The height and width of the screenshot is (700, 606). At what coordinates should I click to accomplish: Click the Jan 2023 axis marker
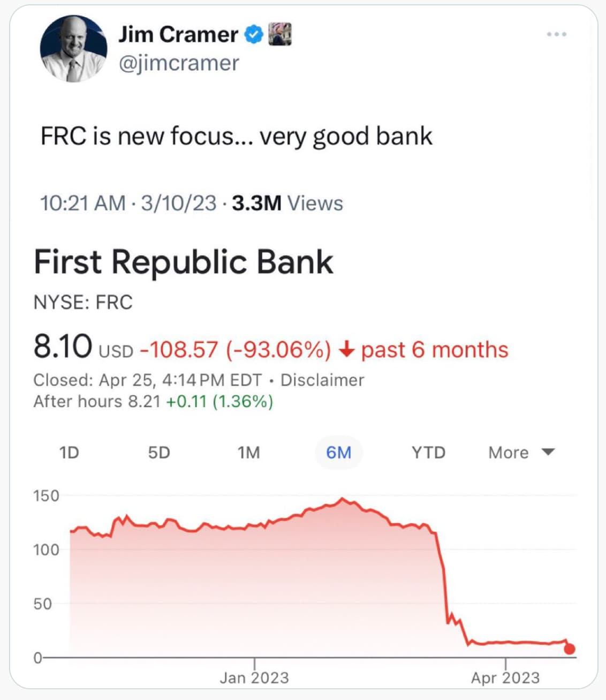point(254,678)
